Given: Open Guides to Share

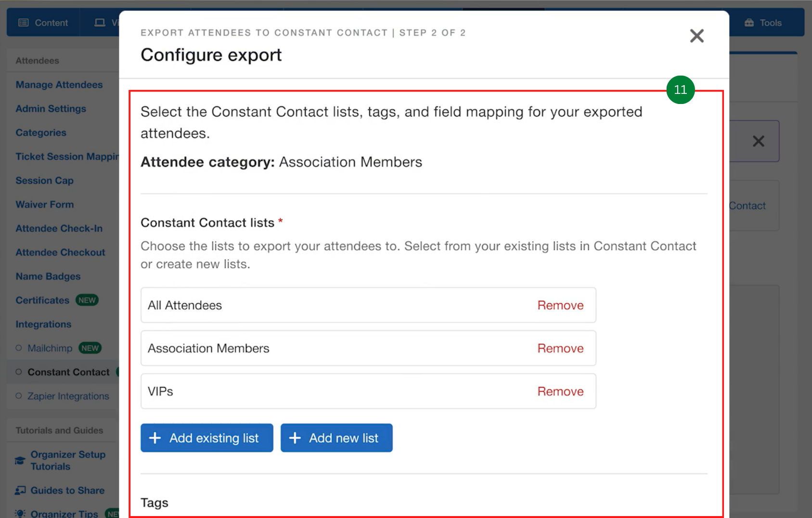Looking at the screenshot, I should click(67, 491).
